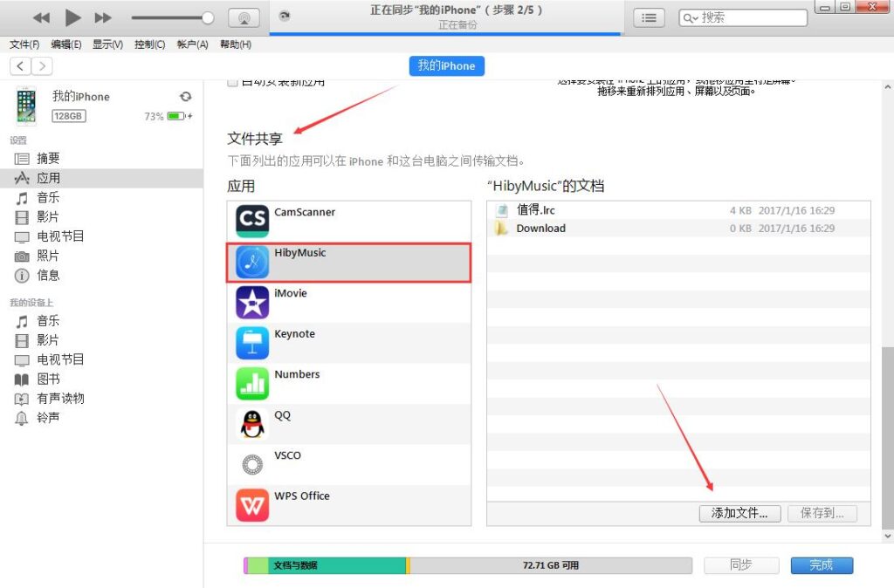This screenshot has width=894, height=588.
Task: Go forward with the right chevron
Action: pos(42,66)
